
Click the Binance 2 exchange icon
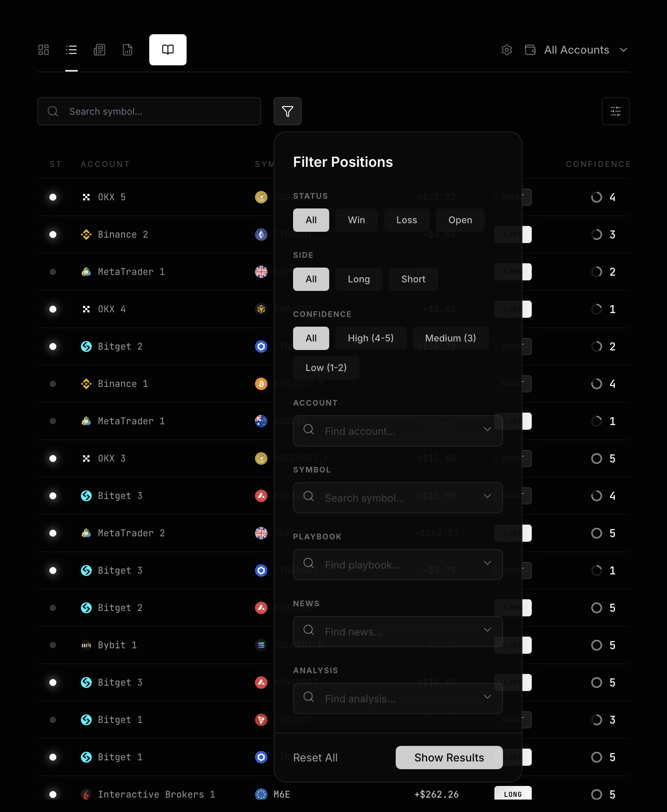point(86,234)
